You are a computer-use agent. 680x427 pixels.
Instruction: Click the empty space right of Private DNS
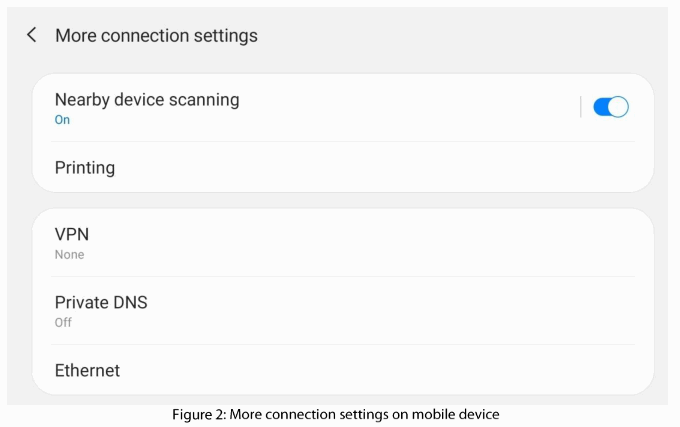pos(400,310)
